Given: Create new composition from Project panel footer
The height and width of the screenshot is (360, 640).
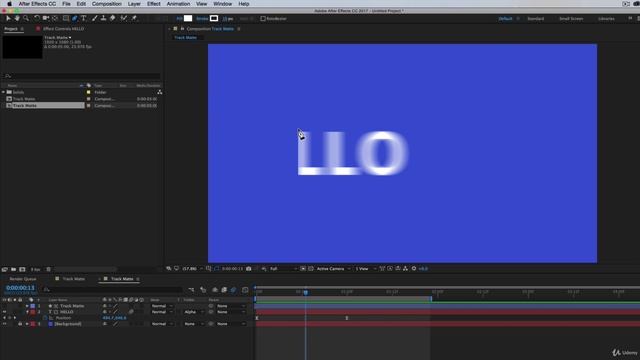Looking at the screenshot, I should [x=22, y=269].
